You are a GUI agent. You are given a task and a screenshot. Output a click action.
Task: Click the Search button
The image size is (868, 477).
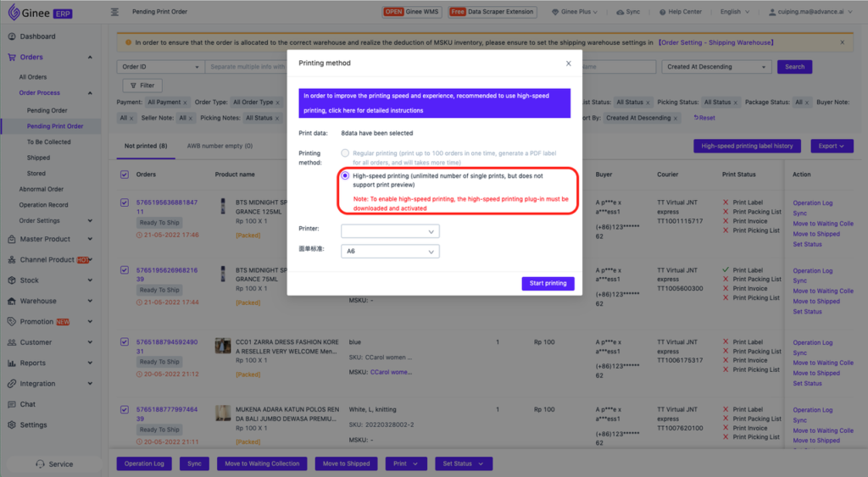[794, 67]
